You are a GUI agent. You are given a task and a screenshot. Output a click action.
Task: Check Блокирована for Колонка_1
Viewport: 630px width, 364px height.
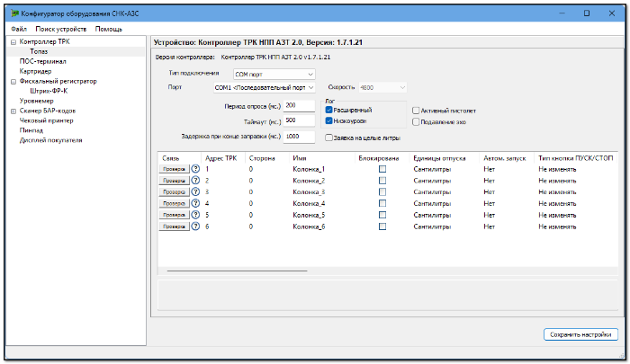click(x=382, y=169)
